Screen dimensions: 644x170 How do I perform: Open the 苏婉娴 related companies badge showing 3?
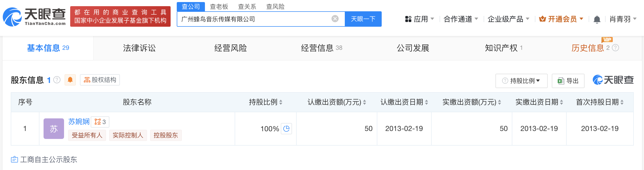(100, 122)
